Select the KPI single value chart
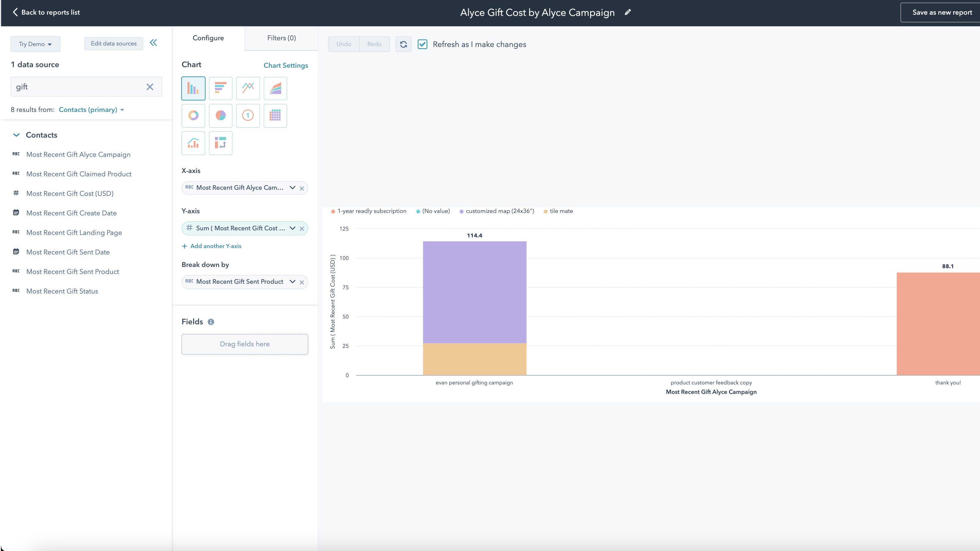The image size is (980, 551). pos(248,116)
